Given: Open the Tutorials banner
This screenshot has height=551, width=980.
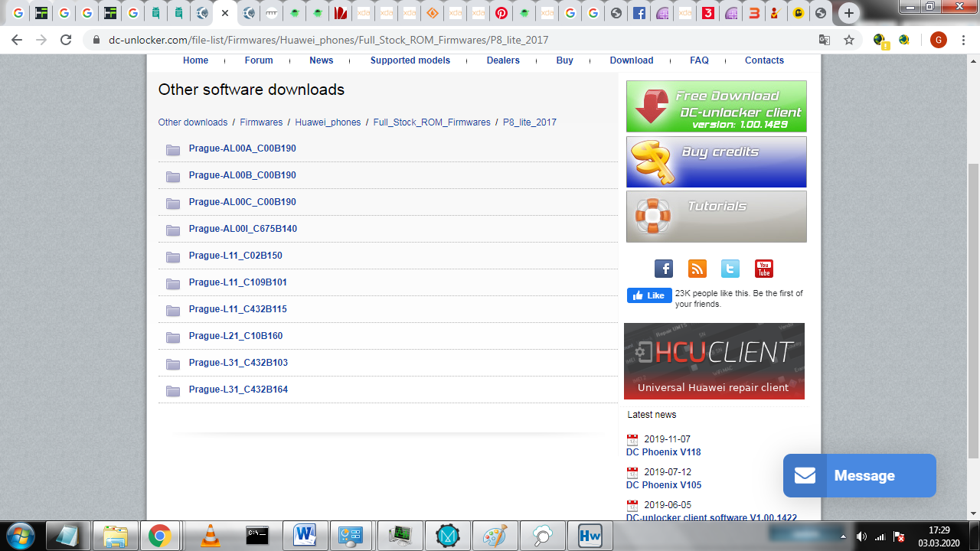Looking at the screenshot, I should 717,217.
